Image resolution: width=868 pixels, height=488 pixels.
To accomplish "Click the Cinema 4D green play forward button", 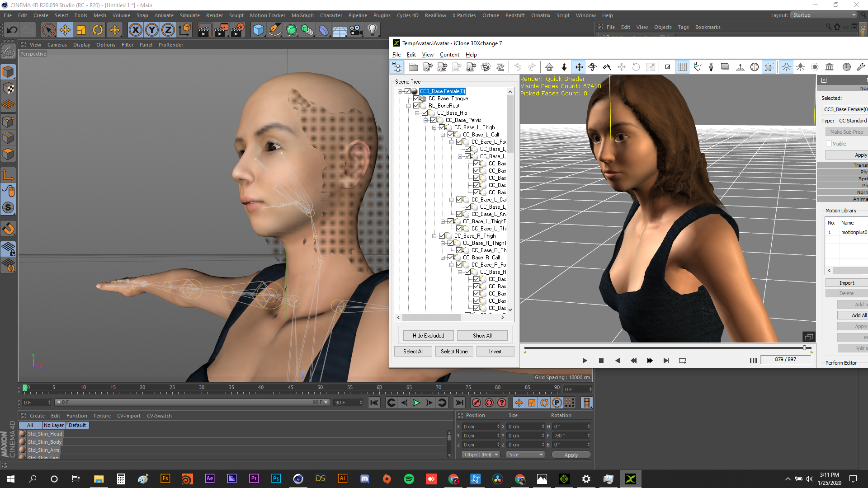I will click(416, 403).
